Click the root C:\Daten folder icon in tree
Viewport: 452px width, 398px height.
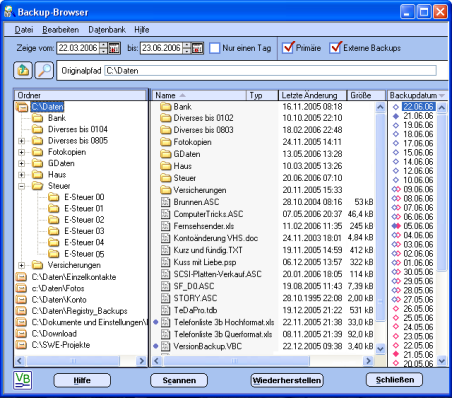coord(22,107)
